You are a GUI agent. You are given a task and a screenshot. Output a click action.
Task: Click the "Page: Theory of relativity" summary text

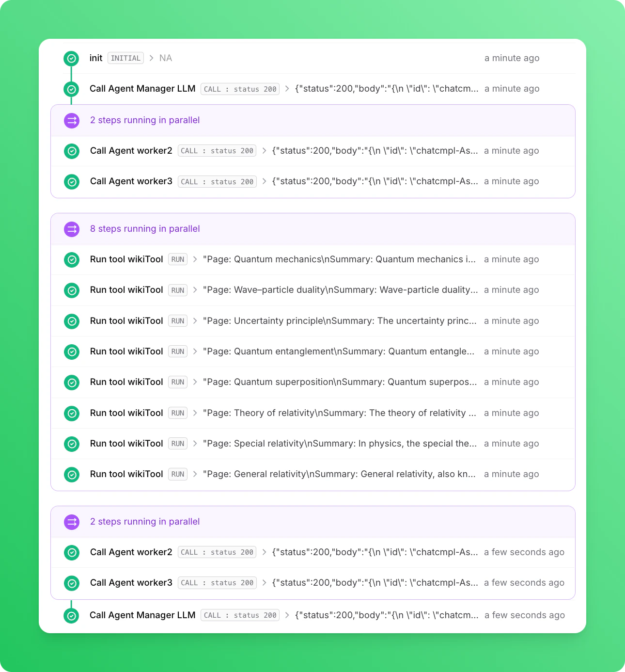tap(340, 413)
